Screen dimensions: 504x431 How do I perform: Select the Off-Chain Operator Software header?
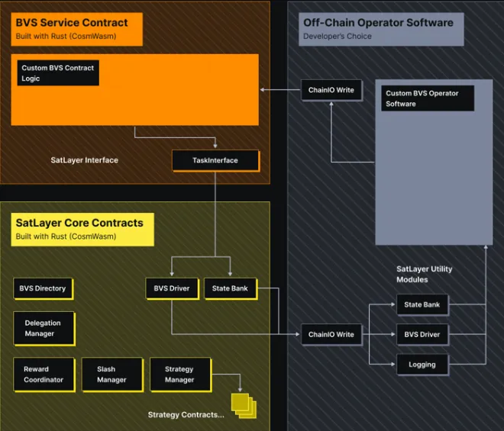click(x=378, y=27)
